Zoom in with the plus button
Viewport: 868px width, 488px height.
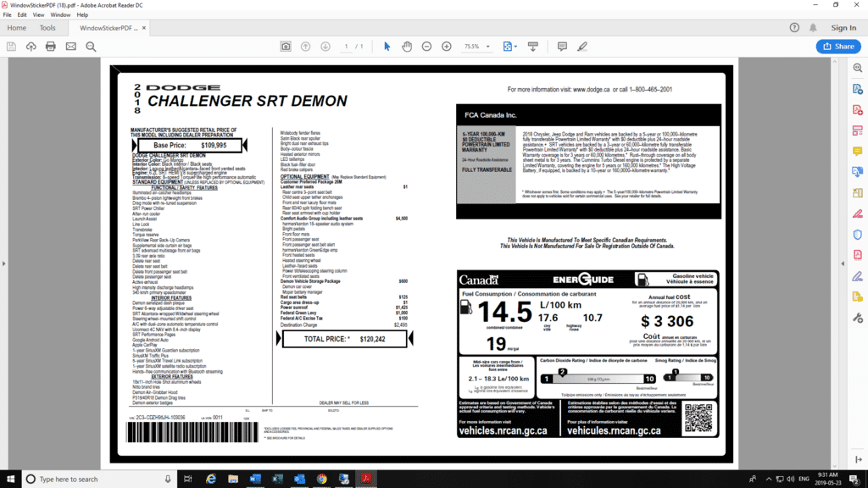click(x=447, y=47)
